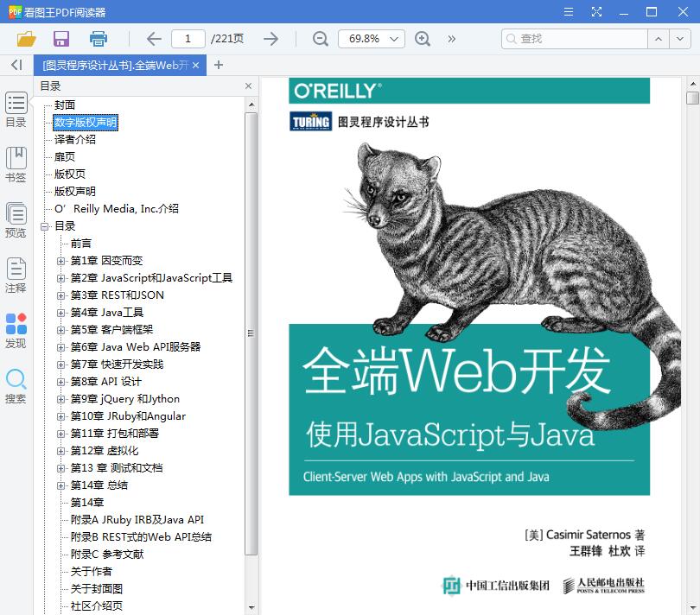The width and height of the screenshot is (700, 615).
Task: Show more toolbar tools via double chevron
Action: coord(452,39)
